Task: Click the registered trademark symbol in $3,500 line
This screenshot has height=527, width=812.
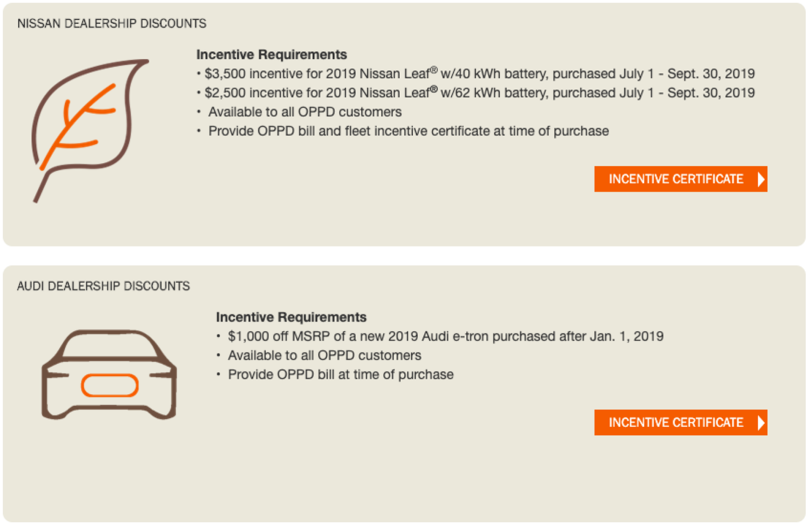Action: [x=434, y=69]
